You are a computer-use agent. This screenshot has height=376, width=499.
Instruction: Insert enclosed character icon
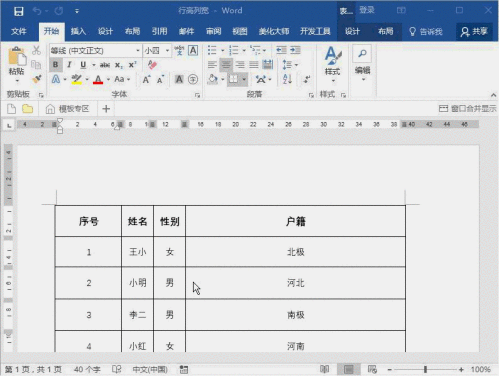(x=193, y=79)
